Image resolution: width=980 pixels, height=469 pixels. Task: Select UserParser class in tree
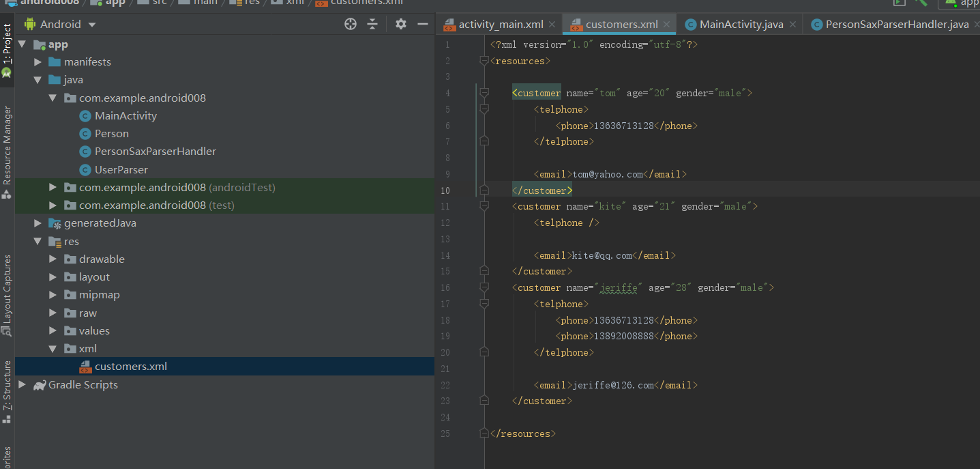click(121, 170)
